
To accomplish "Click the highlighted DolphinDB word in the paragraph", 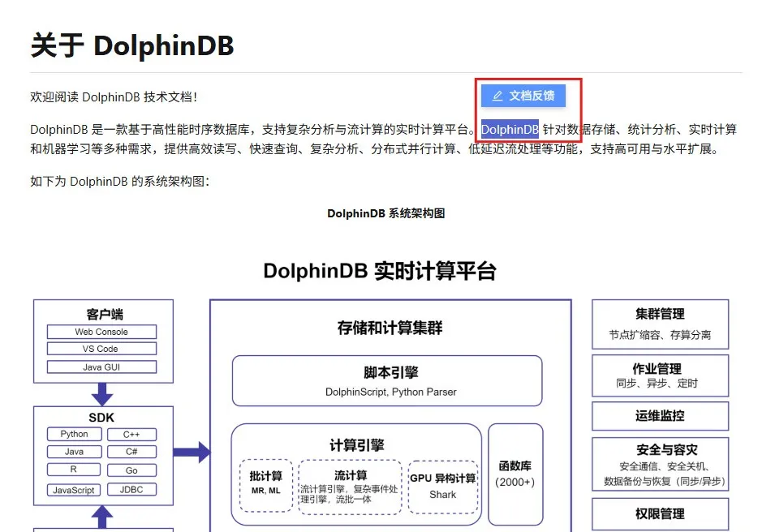I will pyautogui.click(x=510, y=130).
